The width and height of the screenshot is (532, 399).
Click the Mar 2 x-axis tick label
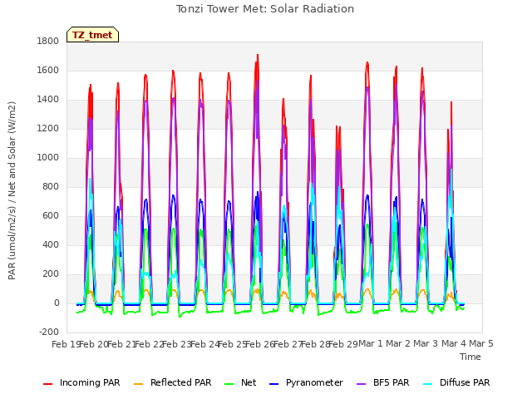pos(398,343)
